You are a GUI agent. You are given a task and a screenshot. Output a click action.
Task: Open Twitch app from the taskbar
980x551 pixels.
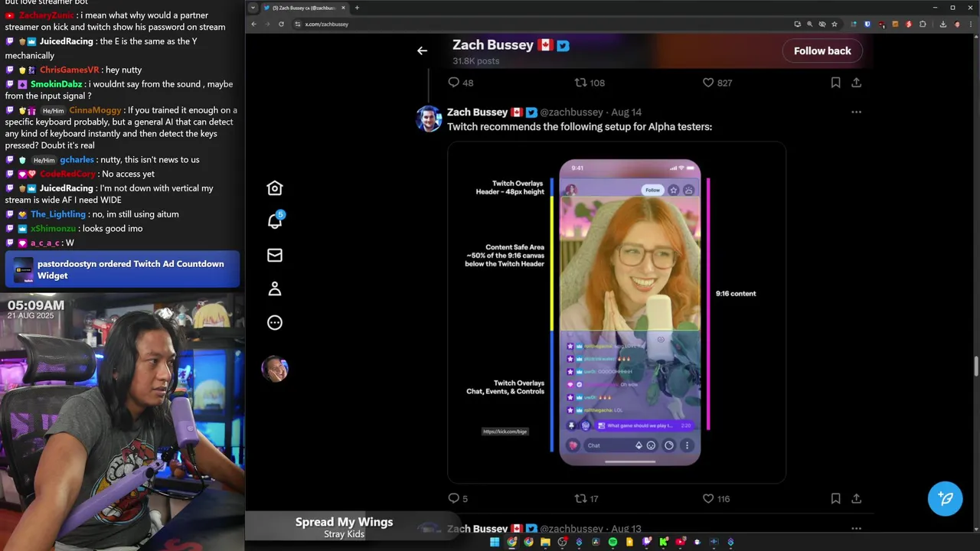[647, 542]
